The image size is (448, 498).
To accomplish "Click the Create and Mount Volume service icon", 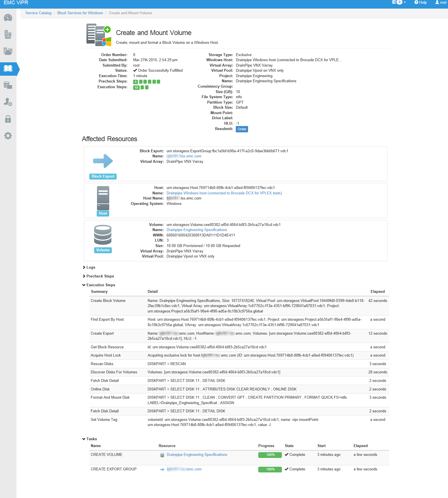I will click(x=99, y=35).
